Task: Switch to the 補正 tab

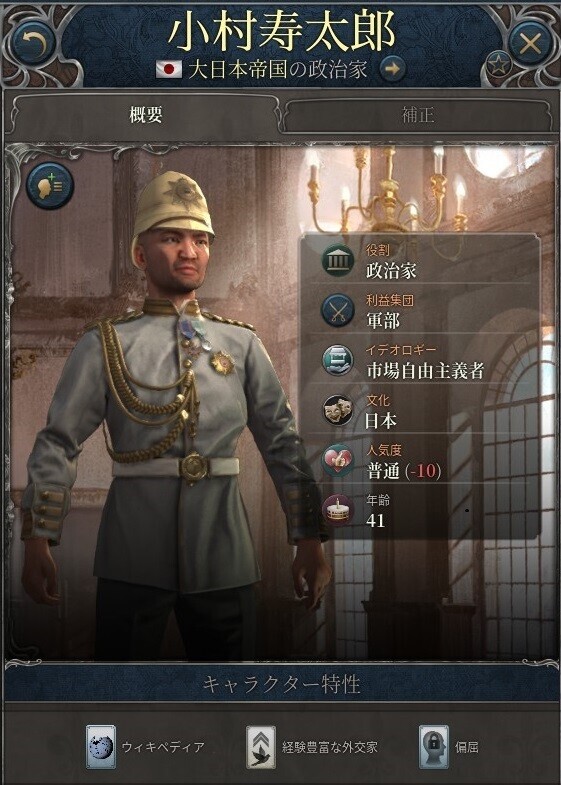Action: click(x=418, y=115)
